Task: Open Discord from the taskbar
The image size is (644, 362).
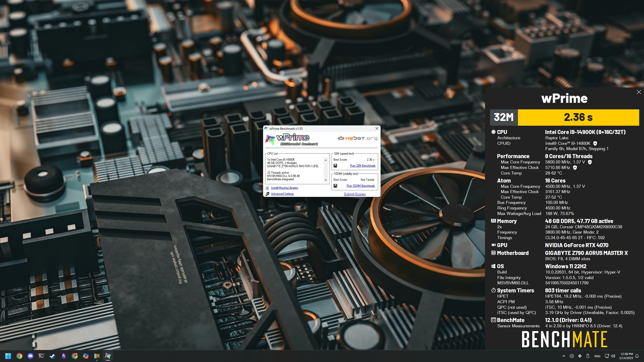Action: [30, 356]
